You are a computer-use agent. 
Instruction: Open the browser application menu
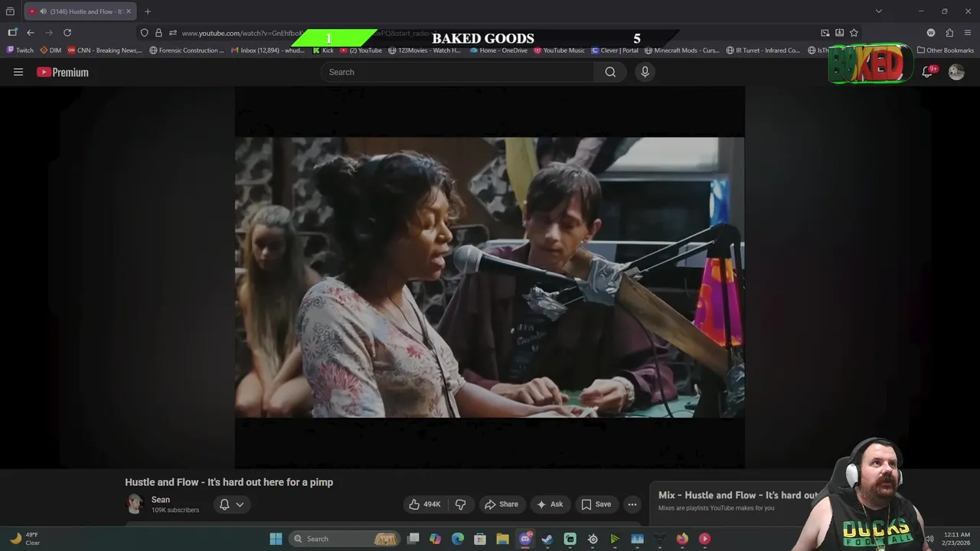(968, 33)
